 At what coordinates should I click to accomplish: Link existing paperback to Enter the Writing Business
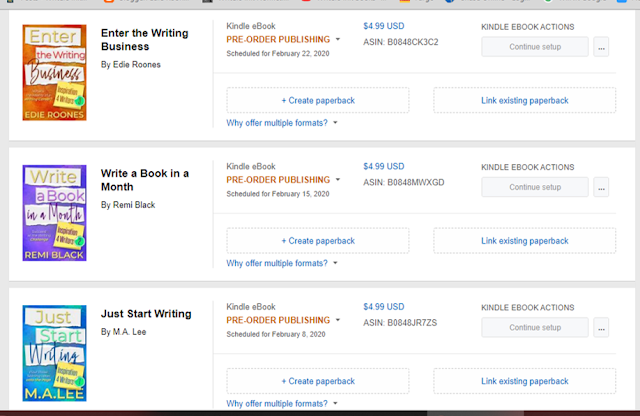pyautogui.click(x=524, y=100)
